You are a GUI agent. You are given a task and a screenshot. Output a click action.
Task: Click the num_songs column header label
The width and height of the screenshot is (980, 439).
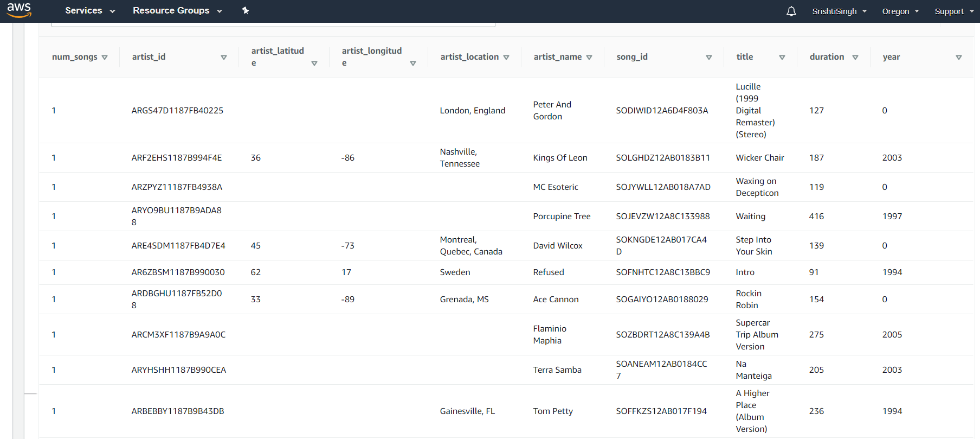75,57
